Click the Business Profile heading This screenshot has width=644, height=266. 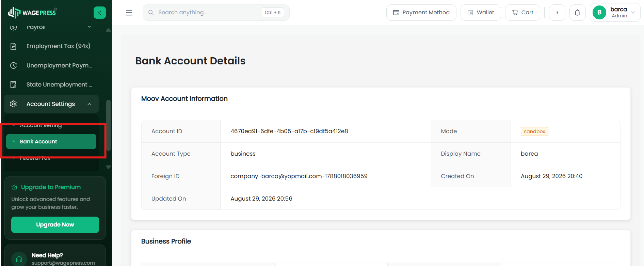click(166, 241)
